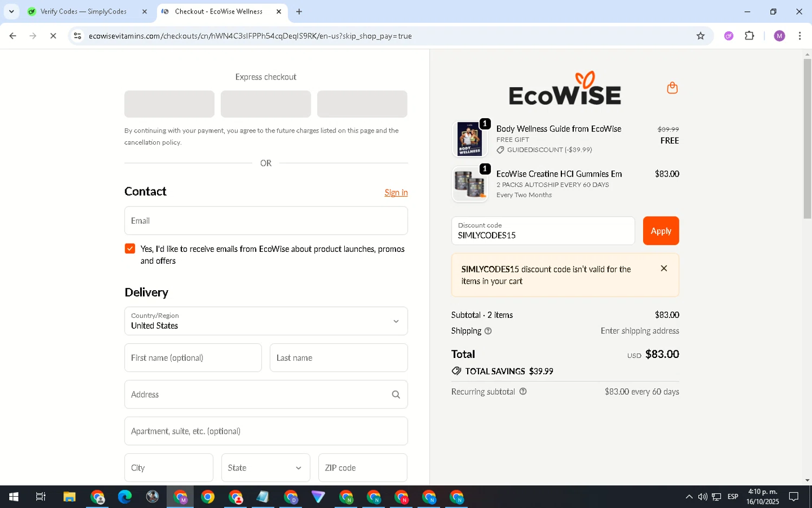Open the Body Wellness Guide product thumbnail
The width and height of the screenshot is (812, 508).
tap(469, 139)
